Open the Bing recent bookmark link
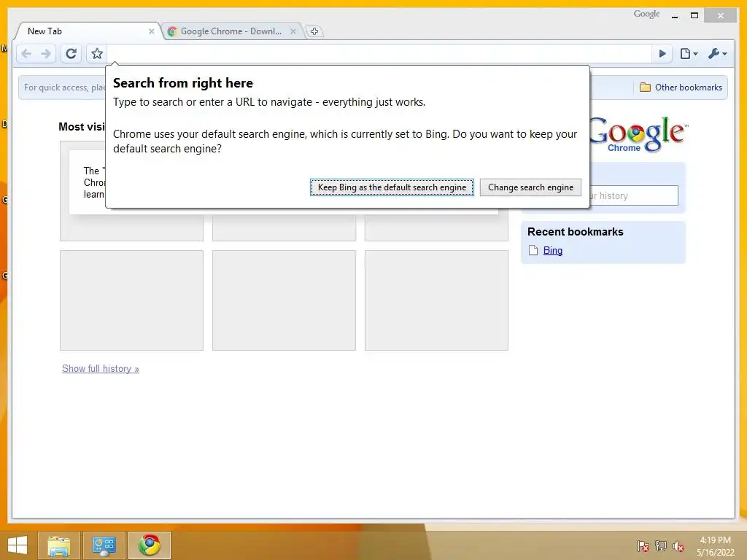The width and height of the screenshot is (747, 560). [x=553, y=251]
